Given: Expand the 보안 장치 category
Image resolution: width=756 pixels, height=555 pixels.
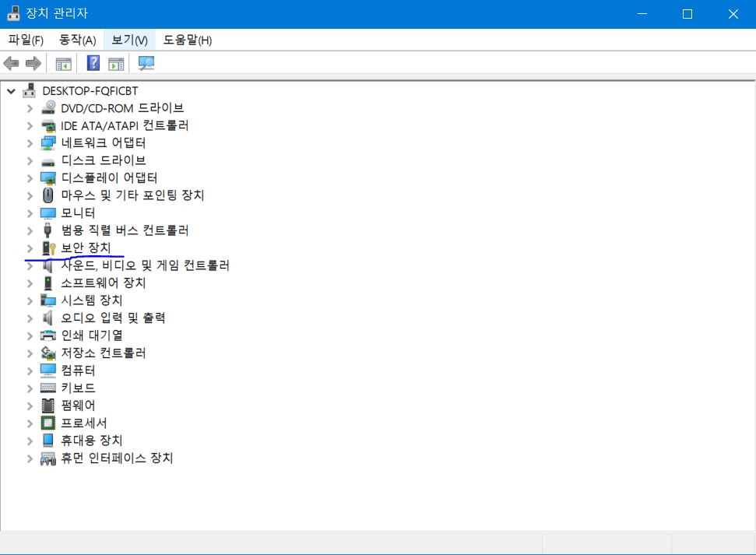Looking at the screenshot, I should coord(30,248).
